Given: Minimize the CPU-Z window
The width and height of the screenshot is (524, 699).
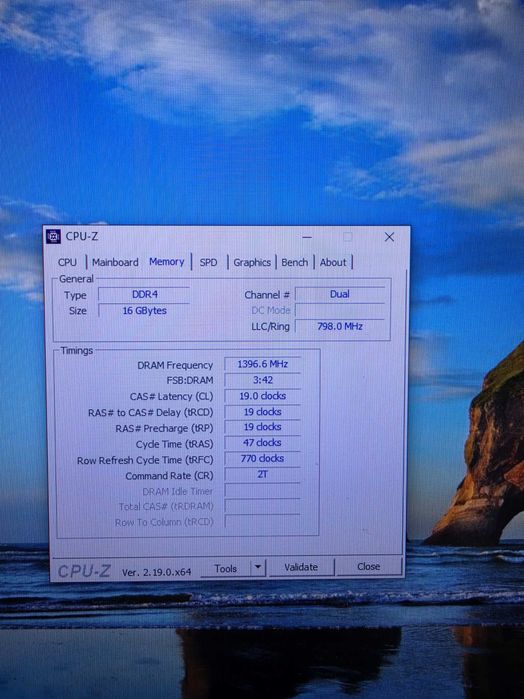Looking at the screenshot, I should coord(307,237).
